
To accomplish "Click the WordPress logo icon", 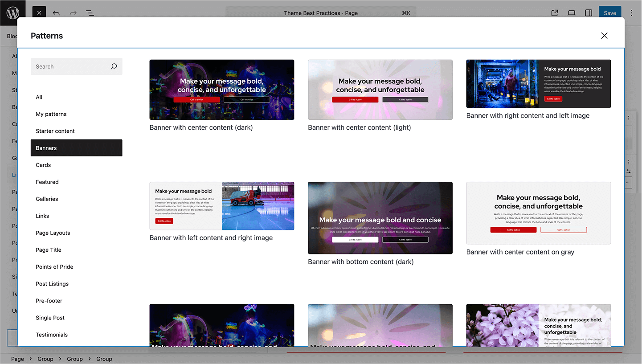I will click(12, 13).
